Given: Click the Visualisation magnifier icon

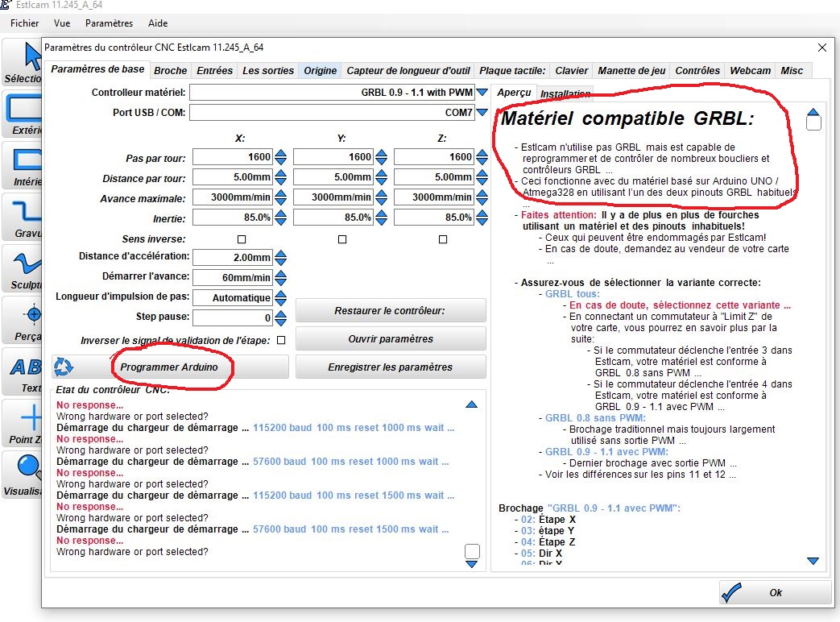Looking at the screenshot, I should tap(23, 475).
